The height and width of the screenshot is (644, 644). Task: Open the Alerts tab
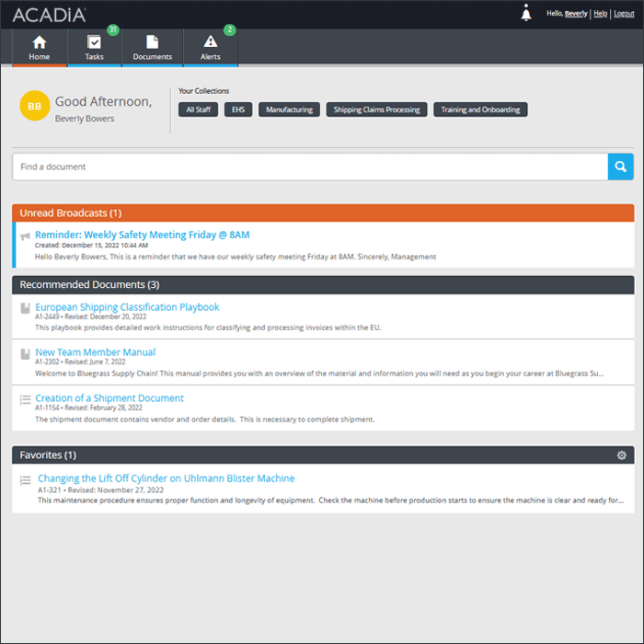click(211, 47)
